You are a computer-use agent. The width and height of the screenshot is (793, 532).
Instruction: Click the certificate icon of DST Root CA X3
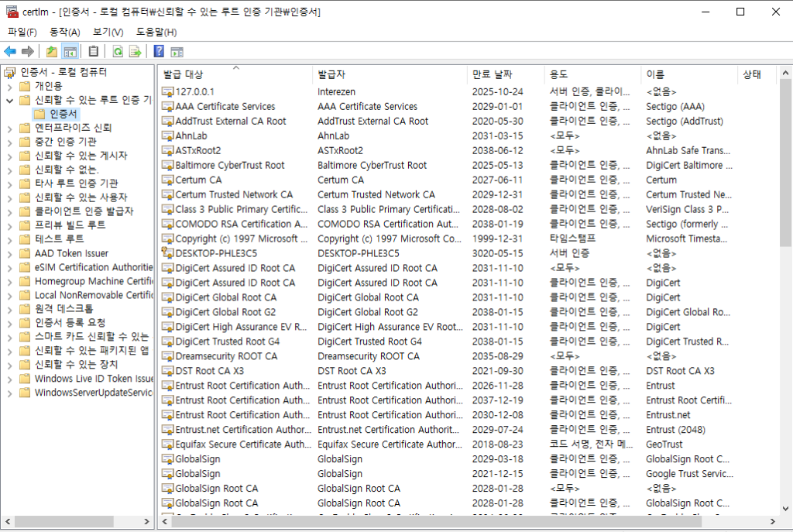[x=167, y=371]
